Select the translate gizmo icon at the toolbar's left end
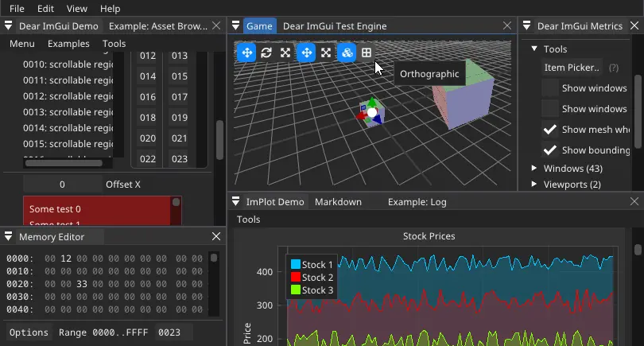Screen dimensions: 644x346 246,52
